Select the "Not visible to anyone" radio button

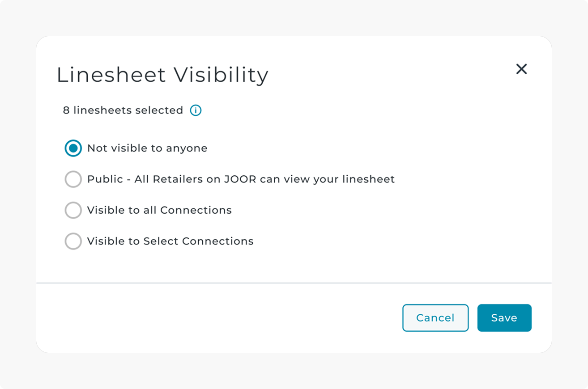pyautogui.click(x=73, y=148)
